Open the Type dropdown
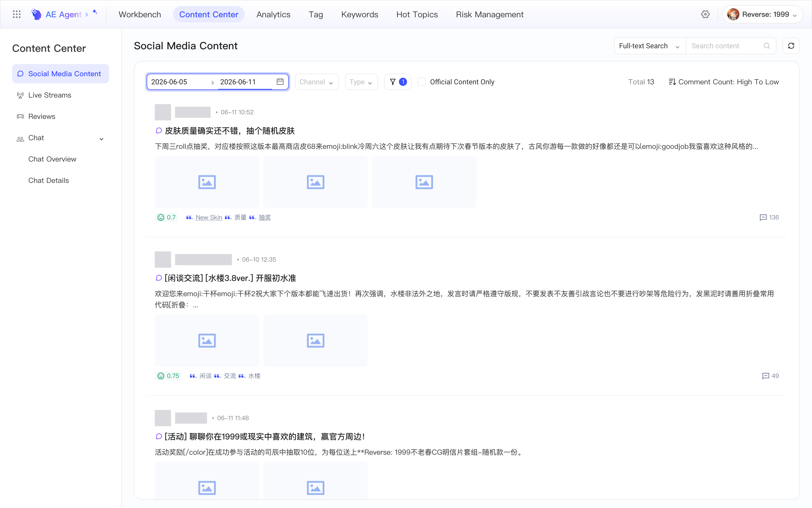The width and height of the screenshot is (812, 508). pyautogui.click(x=361, y=82)
